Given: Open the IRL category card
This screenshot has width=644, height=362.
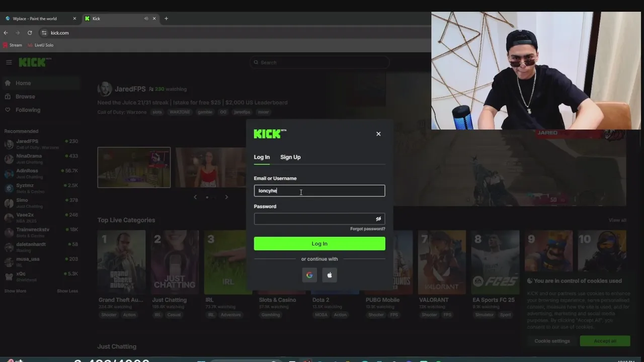Looking at the screenshot, I should [228, 262].
